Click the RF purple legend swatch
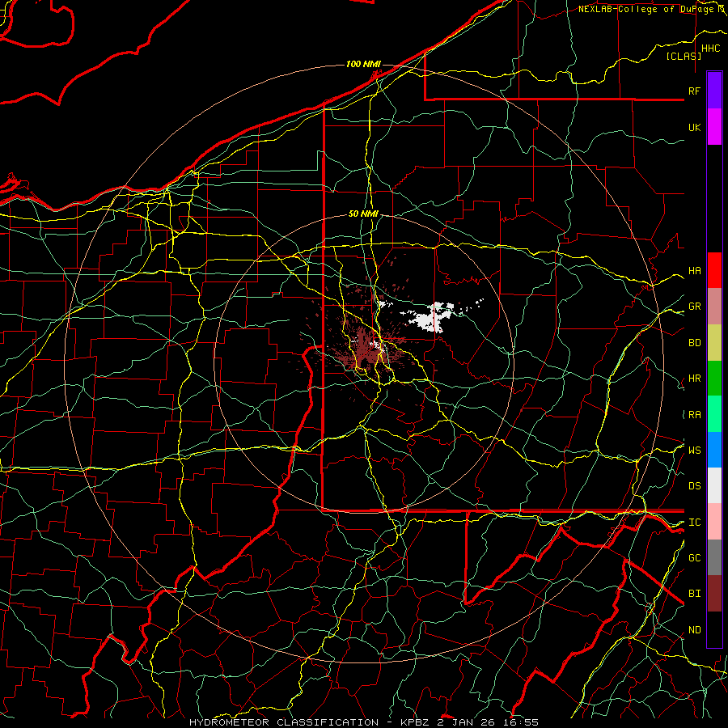The image size is (728, 728). (x=714, y=90)
